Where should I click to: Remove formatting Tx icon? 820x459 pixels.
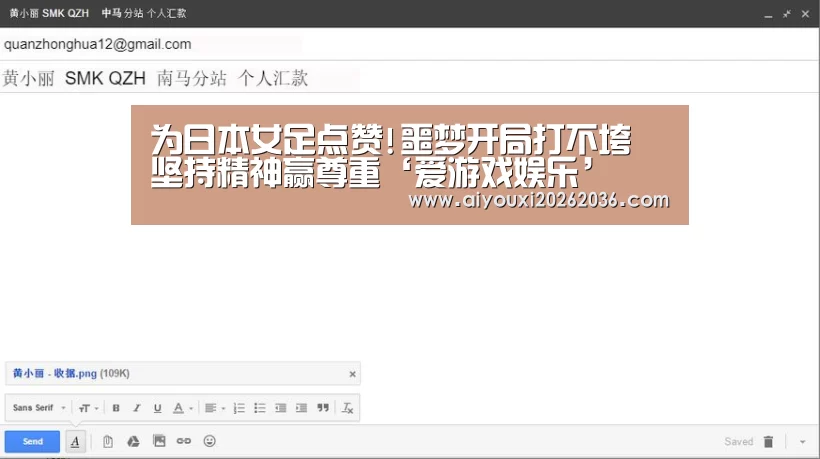point(347,408)
